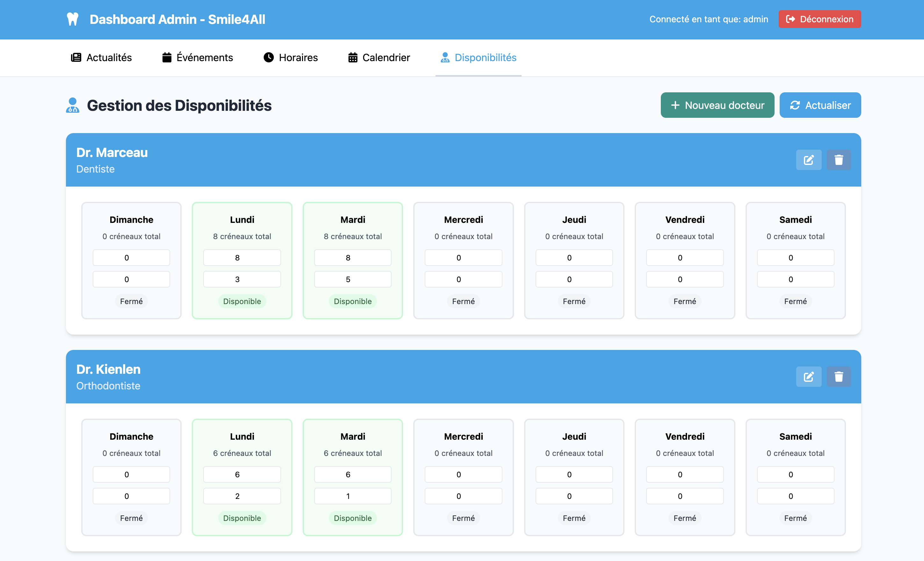Edit Dr. Marceau with pencil icon
The image size is (924, 561).
(x=809, y=160)
